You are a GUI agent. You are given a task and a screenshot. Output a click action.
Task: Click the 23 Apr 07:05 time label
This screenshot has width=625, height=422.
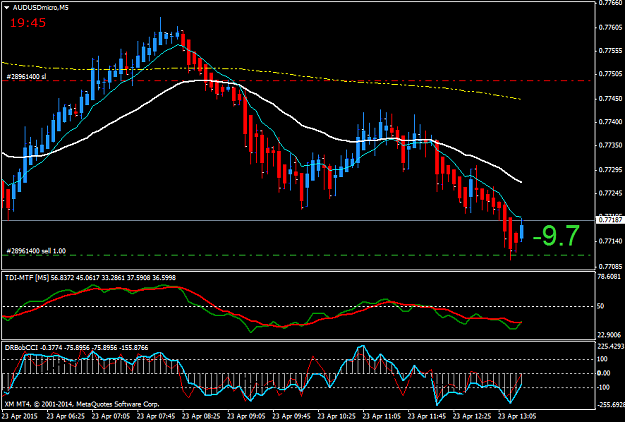pyautogui.click(x=111, y=416)
